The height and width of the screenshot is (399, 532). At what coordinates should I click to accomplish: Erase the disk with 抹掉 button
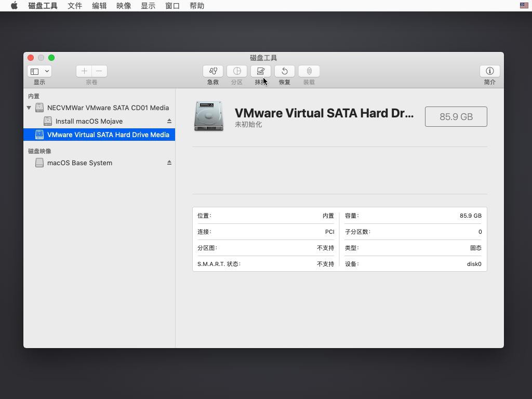[261, 71]
